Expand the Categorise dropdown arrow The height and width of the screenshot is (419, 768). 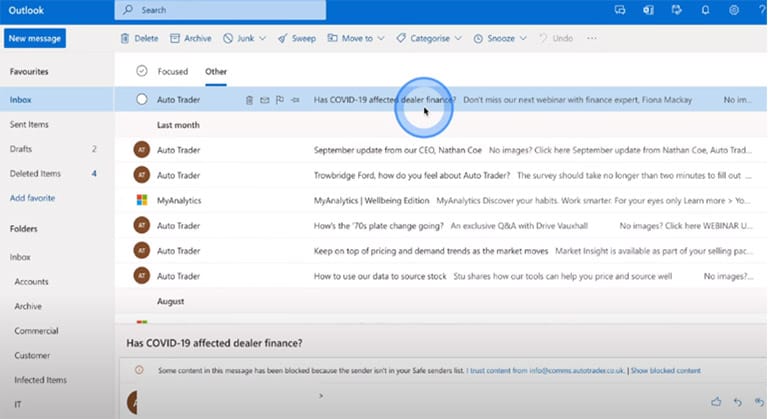pyautogui.click(x=458, y=38)
